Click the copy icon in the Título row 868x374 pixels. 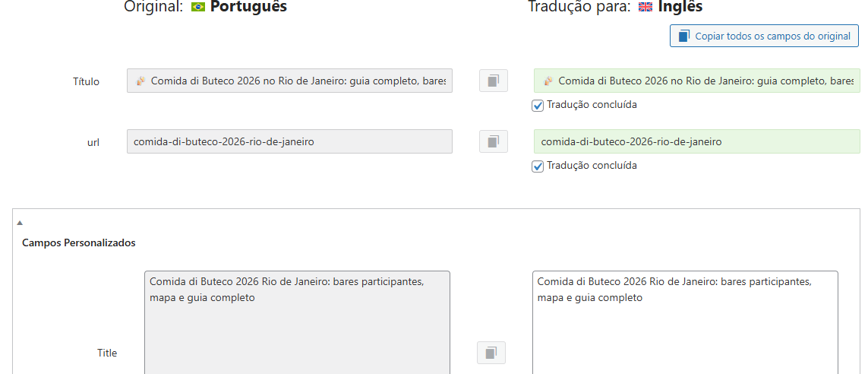pyautogui.click(x=494, y=81)
